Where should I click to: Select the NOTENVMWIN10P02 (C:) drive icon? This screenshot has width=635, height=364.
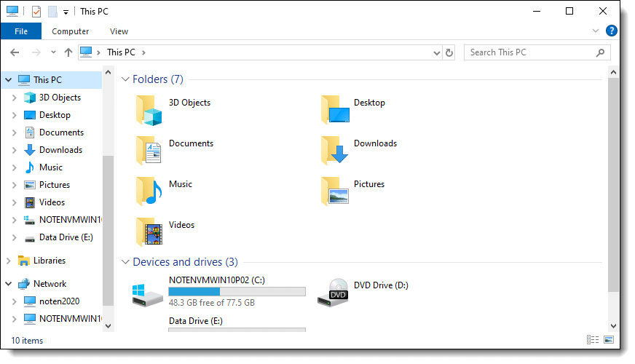point(147,295)
